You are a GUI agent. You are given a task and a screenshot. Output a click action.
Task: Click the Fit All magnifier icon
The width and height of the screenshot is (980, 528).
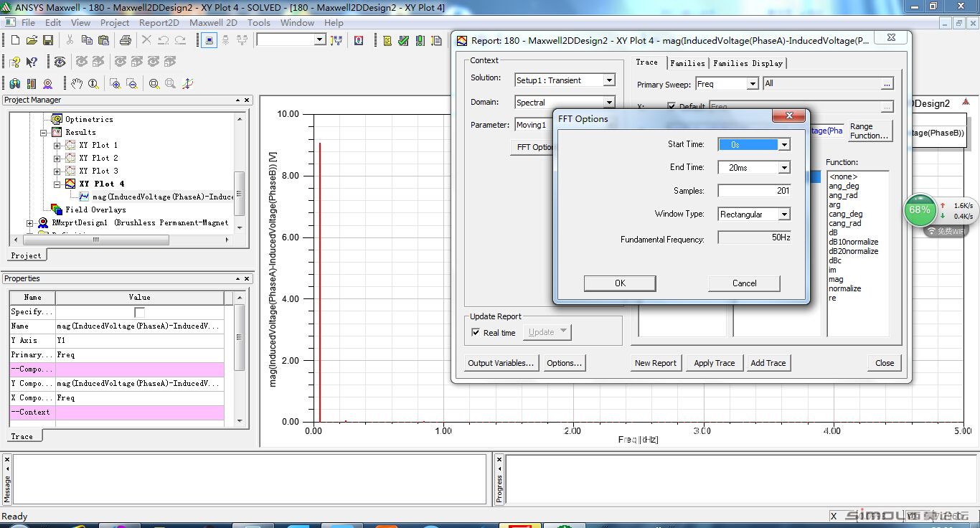[x=154, y=84]
